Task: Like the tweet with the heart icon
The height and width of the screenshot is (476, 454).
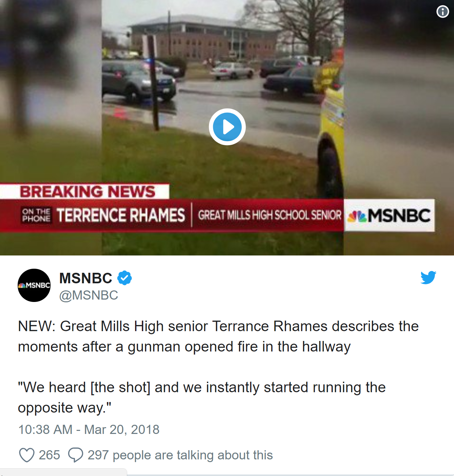Action: 27,455
